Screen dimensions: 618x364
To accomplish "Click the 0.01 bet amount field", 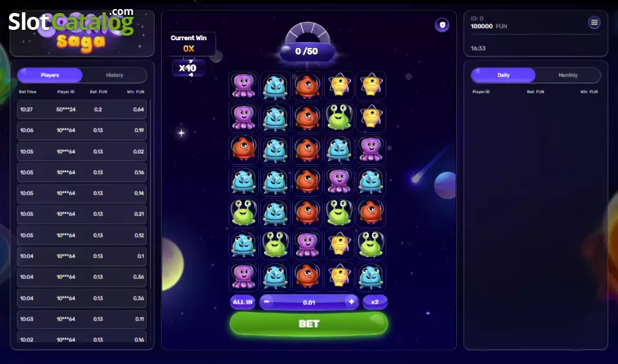I will pos(309,302).
